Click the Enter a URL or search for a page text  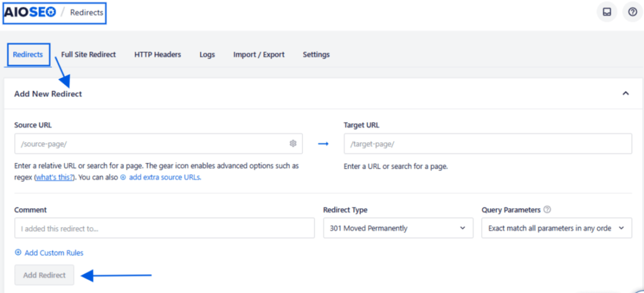(x=396, y=167)
